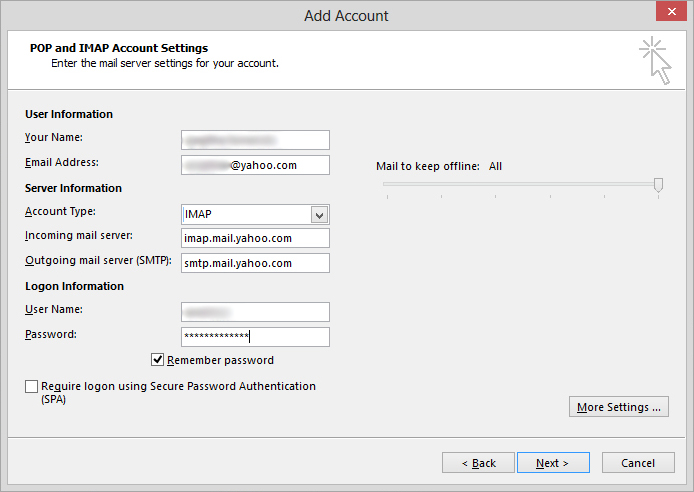Click the Mail to keep offline slider thumb

[659, 185]
